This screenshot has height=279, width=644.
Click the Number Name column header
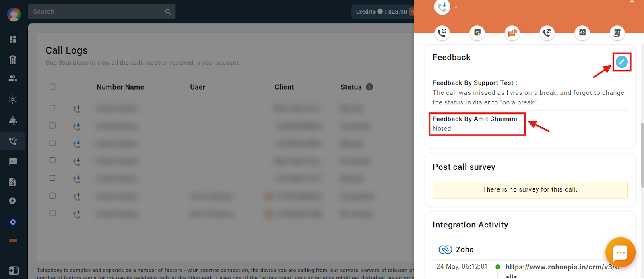click(x=120, y=87)
